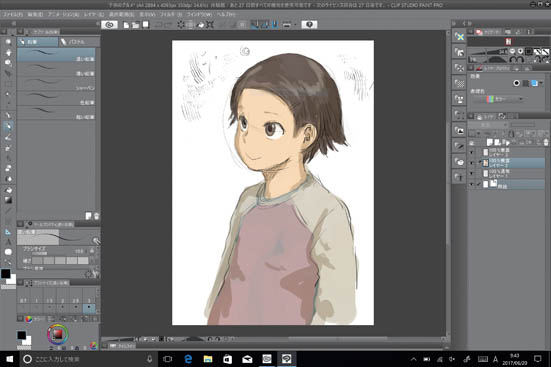This screenshot has width=551, height=367.
Task: Toggle visibility eye of the selected highlighted layer
Action: coord(472,163)
